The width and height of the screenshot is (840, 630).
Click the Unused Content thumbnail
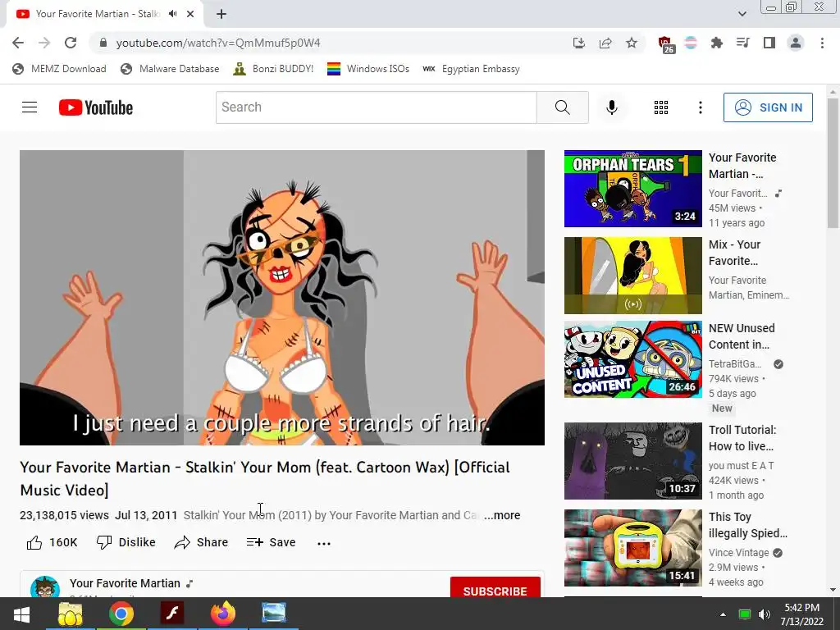tap(632, 359)
